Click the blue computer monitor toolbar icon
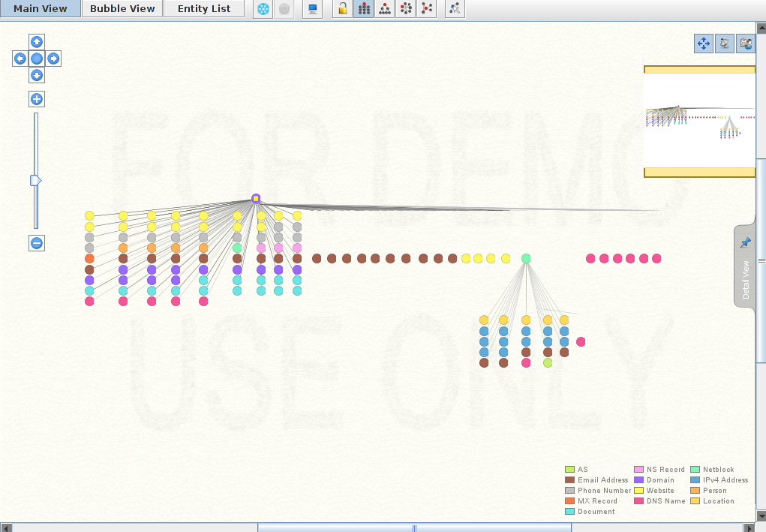This screenshot has height=532, width=766. [313, 9]
